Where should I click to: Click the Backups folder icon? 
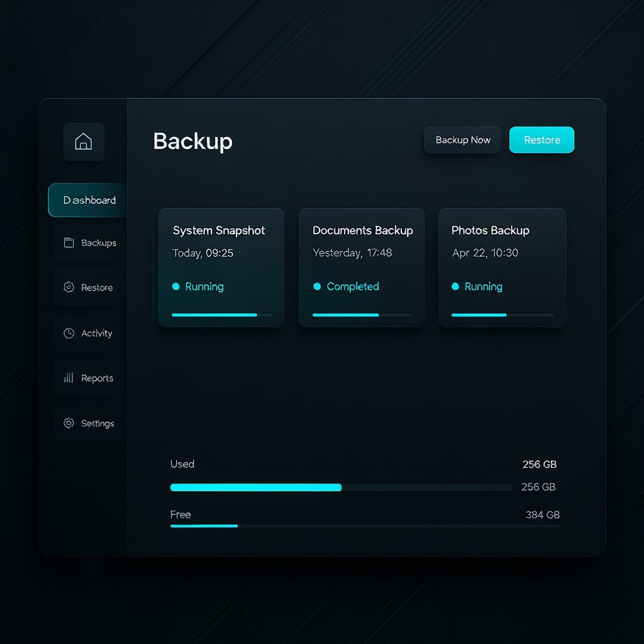click(69, 243)
